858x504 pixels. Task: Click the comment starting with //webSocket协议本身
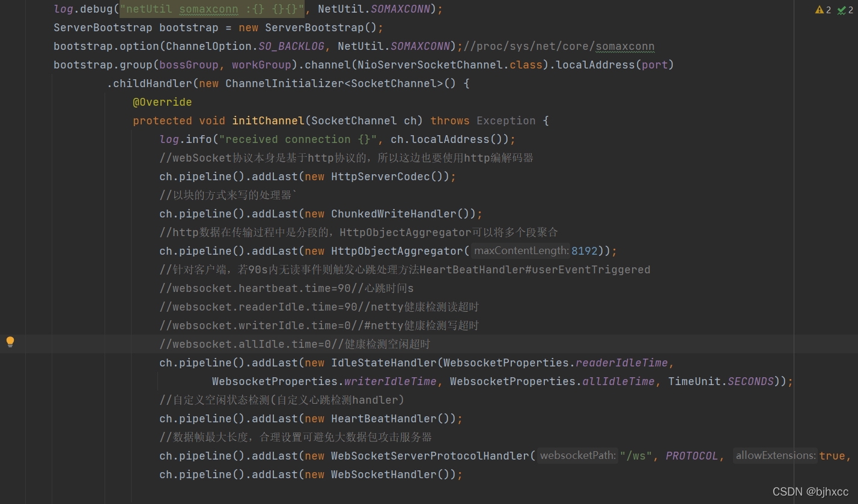pos(347,158)
